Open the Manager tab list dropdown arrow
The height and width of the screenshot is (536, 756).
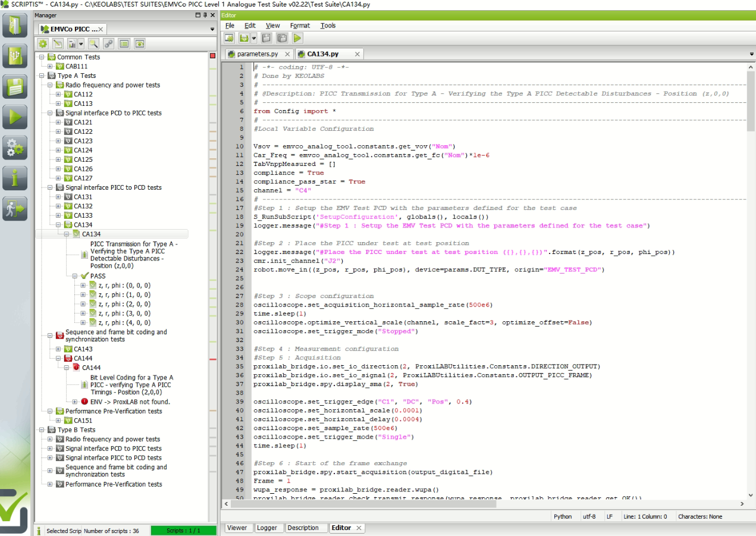click(212, 29)
